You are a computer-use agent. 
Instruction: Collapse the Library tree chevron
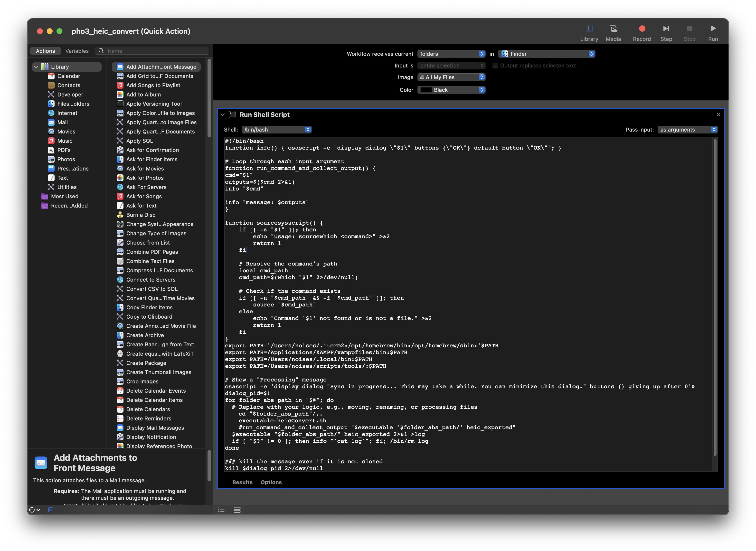point(36,67)
